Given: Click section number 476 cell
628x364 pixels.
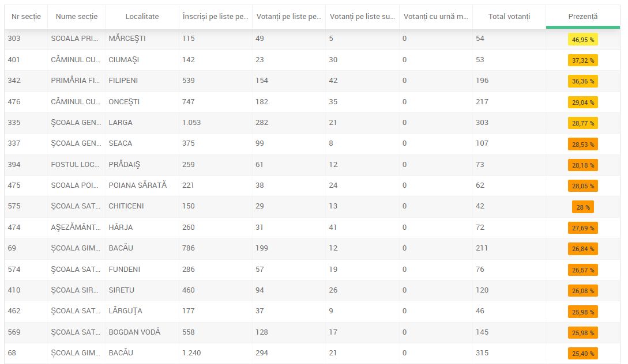Looking at the screenshot, I should (14, 102).
